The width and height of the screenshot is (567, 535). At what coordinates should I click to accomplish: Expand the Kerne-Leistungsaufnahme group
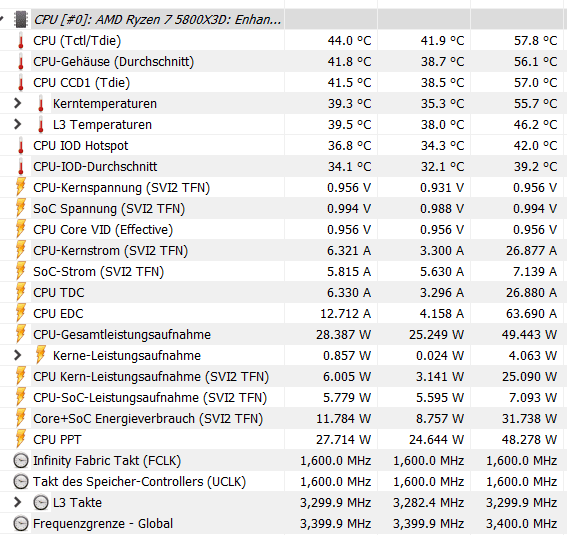tap(17, 355)
